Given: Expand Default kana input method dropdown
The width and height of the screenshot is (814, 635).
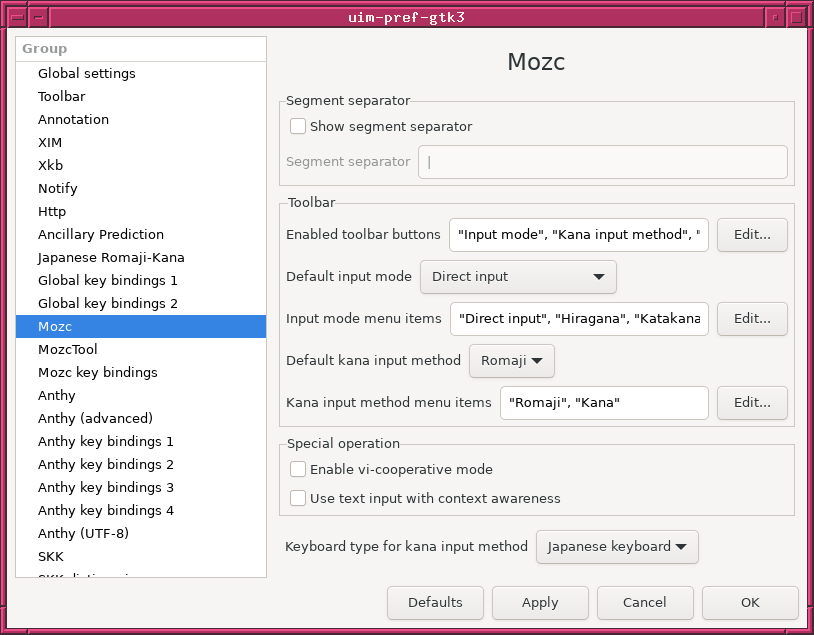Looking at the screenshot, I should pos(511,360).
